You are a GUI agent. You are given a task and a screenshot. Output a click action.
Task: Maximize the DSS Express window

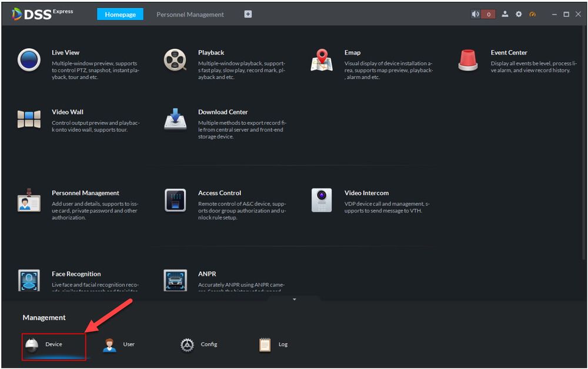566,14
